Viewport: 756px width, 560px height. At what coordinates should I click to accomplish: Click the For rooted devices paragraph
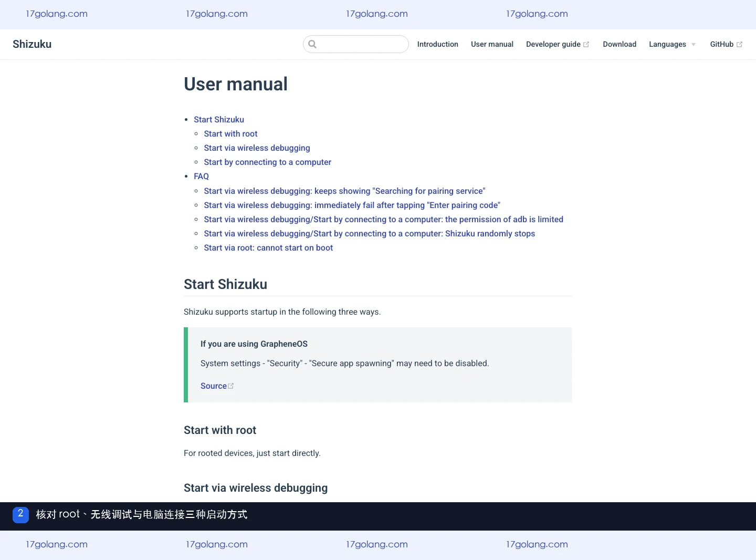pyautogui.click(x=252, y=453)
